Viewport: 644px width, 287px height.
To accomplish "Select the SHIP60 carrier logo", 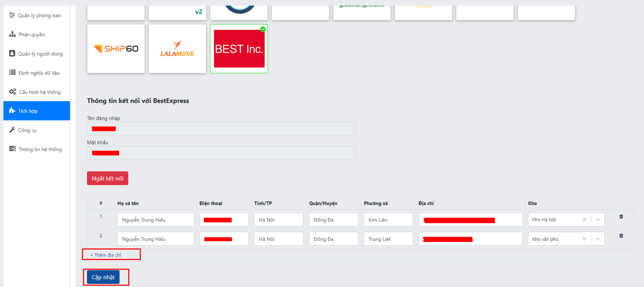I will click(x=116, y=49).
